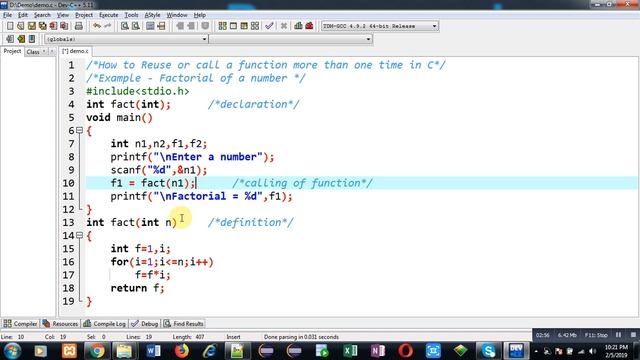
Task: Open the File menu
Action: [7, 15]
